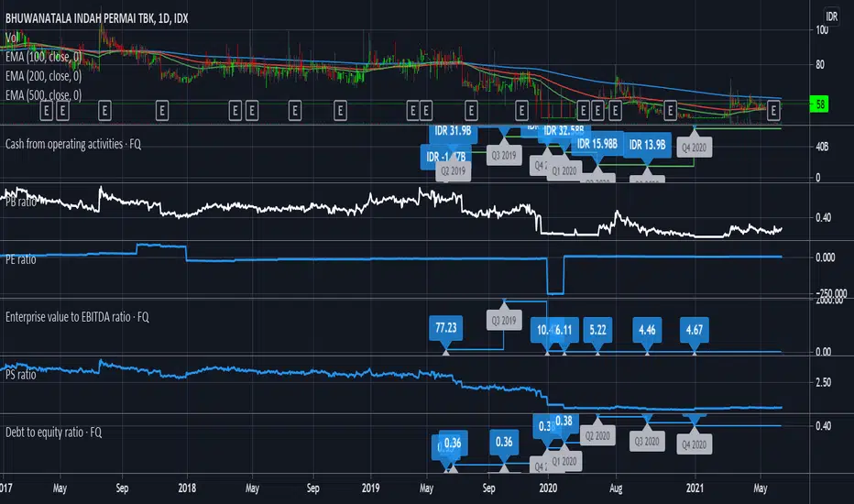
Task: Click the Aug label on the time axis
Action: (616, 488)
